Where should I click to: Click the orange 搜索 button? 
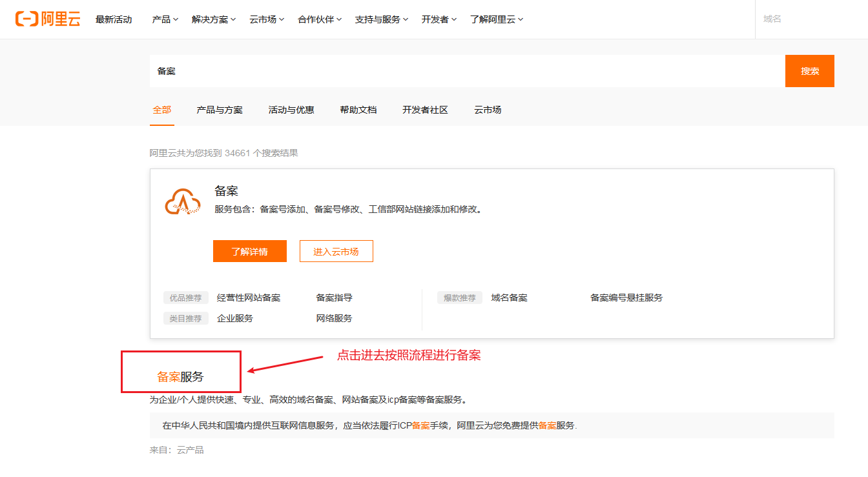click(x=809, y=71)
